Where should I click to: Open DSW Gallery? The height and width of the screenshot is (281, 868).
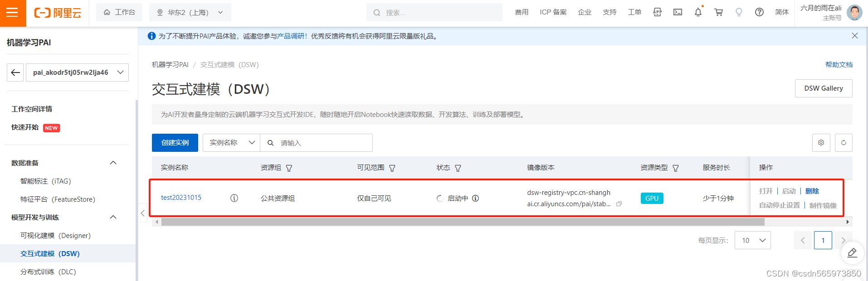pos(824,88)
